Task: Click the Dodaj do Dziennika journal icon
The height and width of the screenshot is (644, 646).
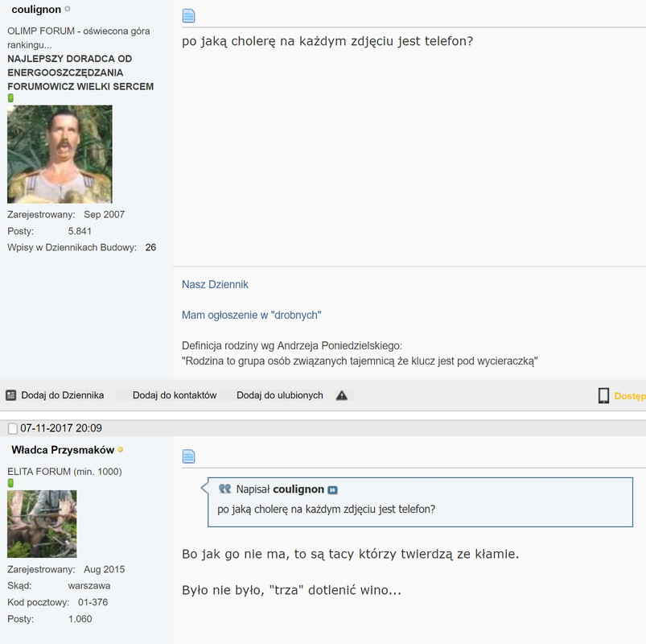Action: pyautogui.click(x=10, y=395)
